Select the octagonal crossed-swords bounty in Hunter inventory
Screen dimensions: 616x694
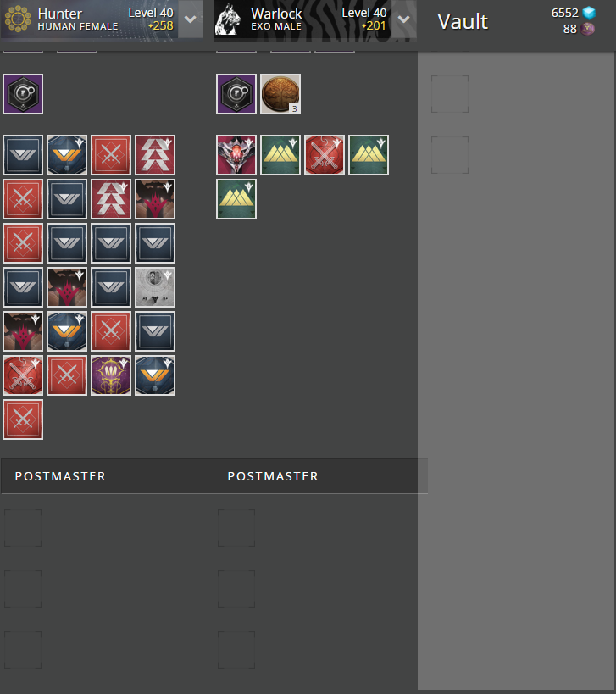coord(23,375)
